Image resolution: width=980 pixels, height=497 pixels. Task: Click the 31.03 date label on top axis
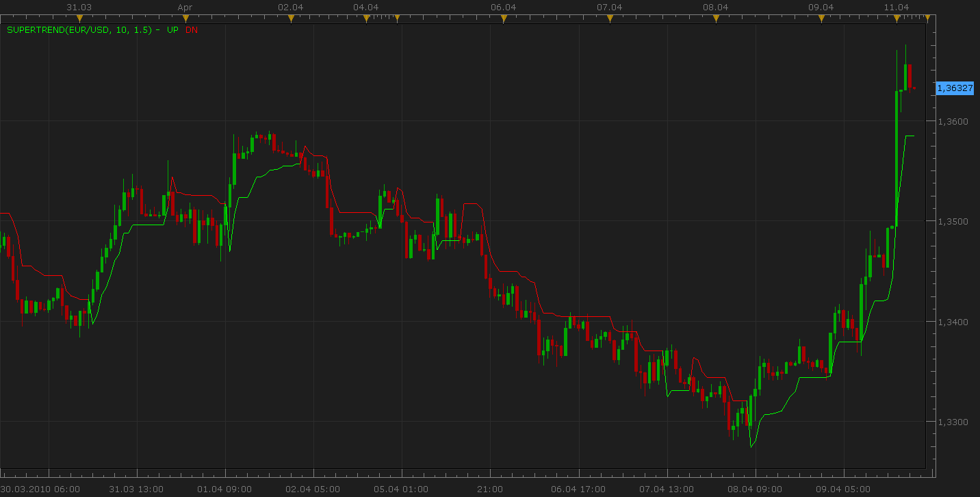pos(79,7)
